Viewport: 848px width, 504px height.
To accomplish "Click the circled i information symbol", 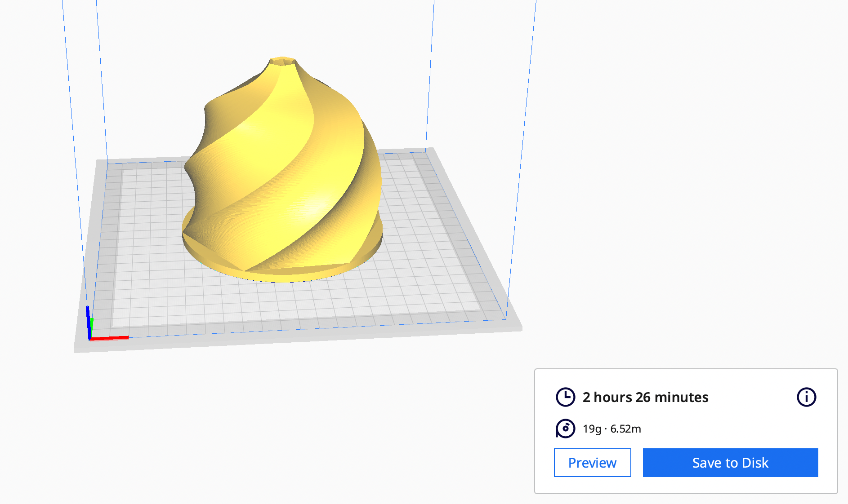I will (x=806, y=397).
